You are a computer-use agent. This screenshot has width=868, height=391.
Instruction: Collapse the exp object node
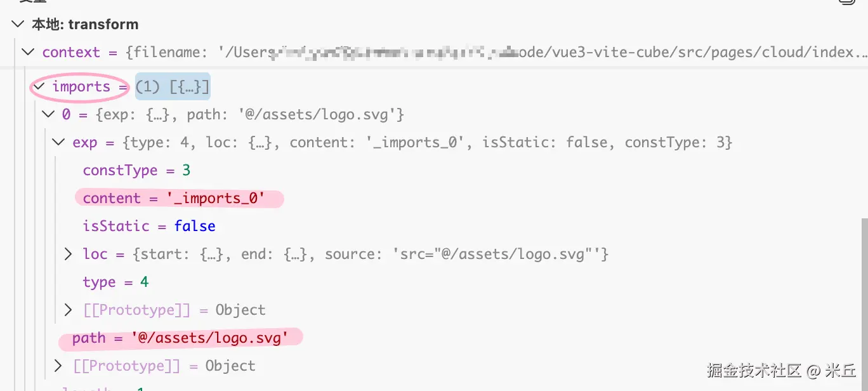coord(59,143)
